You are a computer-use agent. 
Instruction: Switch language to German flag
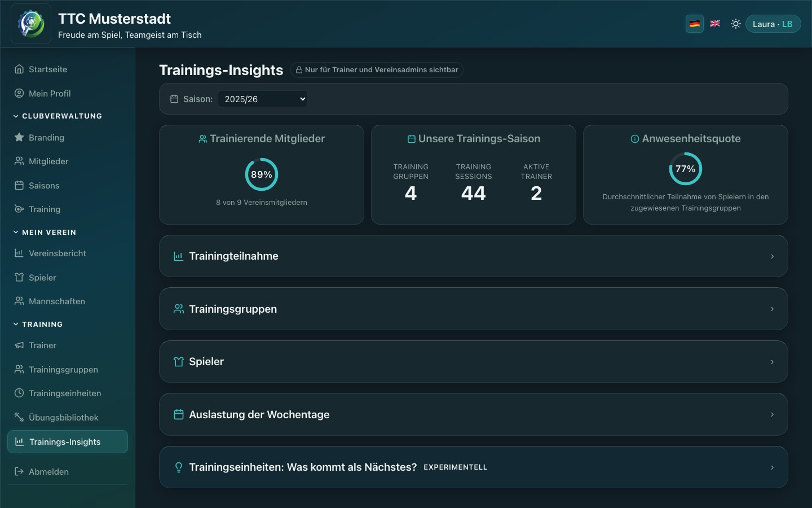point(695,24)
